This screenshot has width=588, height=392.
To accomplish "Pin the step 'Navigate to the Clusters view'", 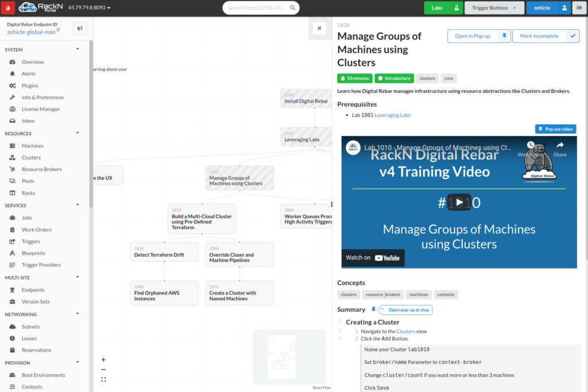I will [340, 331].
